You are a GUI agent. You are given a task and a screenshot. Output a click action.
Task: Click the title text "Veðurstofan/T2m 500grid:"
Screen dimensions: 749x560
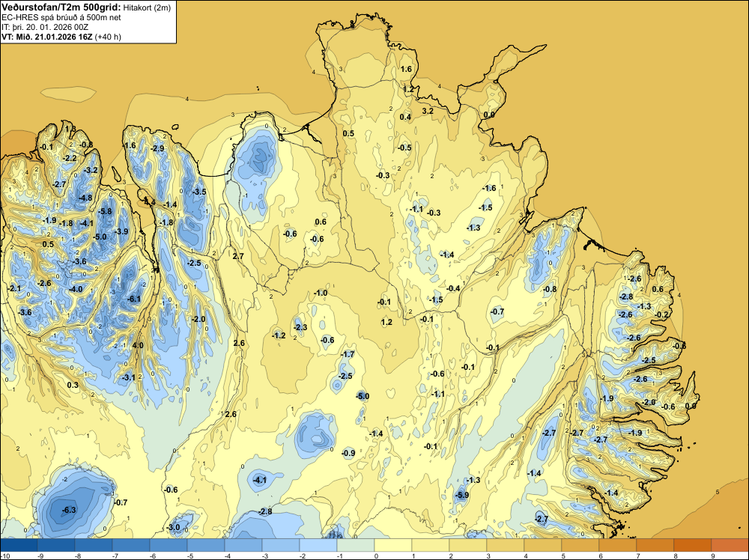pos(61,7)
